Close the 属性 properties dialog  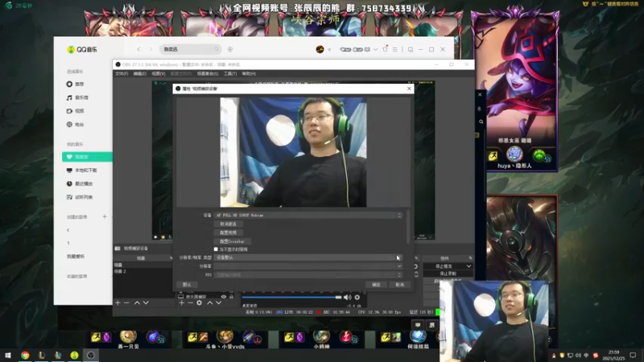(409, 88)
